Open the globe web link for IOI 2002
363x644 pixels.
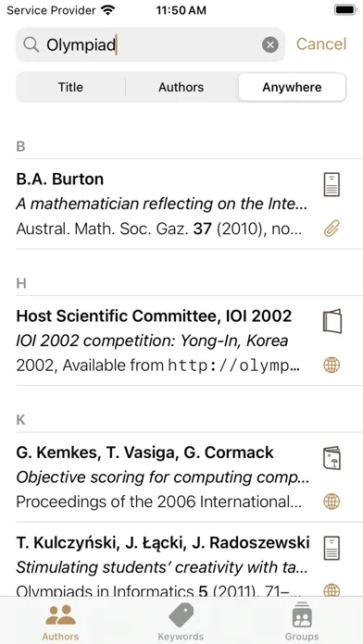(x=332, y=365)
